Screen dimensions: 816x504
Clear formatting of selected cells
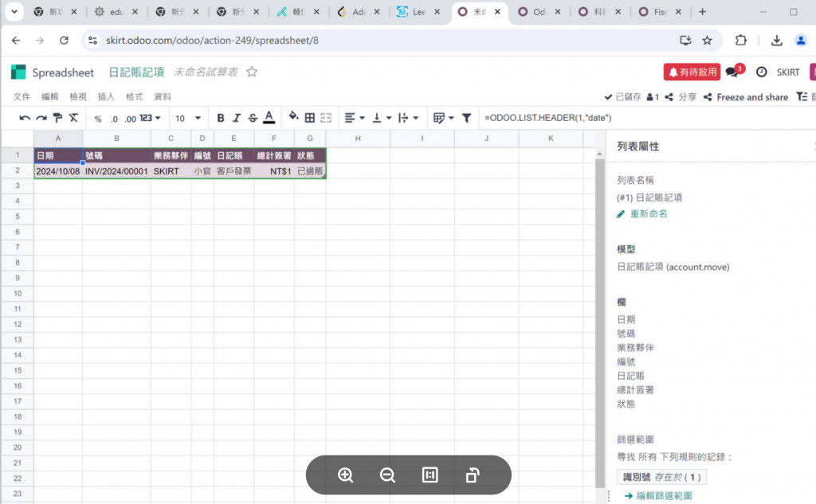[x=73, y=118]
